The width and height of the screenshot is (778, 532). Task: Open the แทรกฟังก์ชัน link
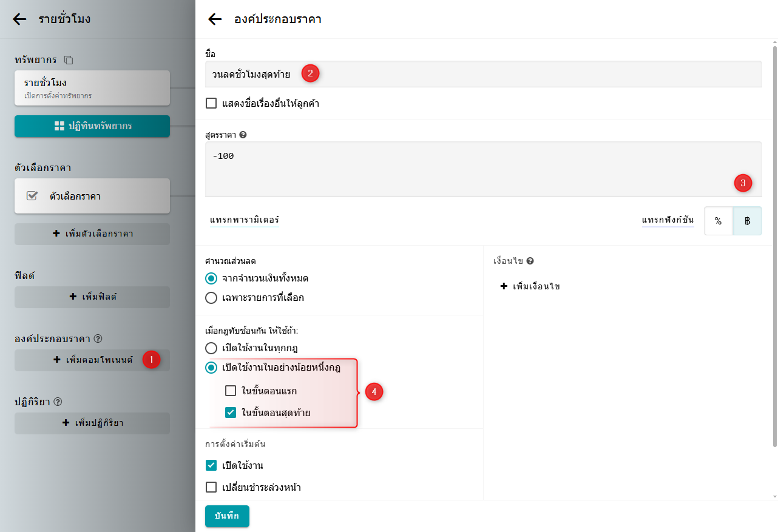click(x=668, y=220)
